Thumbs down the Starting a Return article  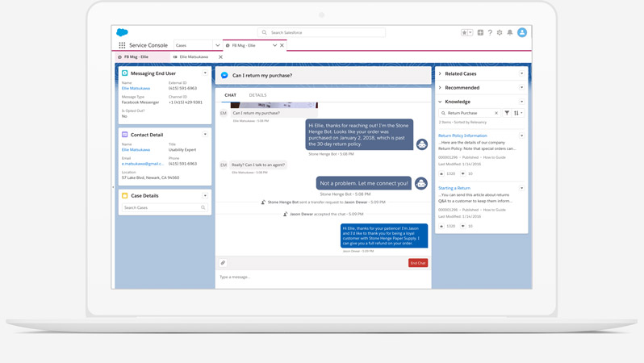tap(462, 226)
